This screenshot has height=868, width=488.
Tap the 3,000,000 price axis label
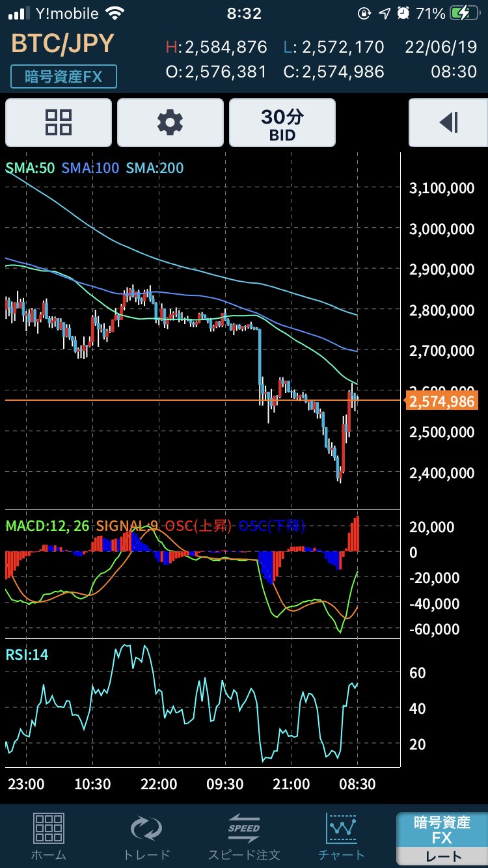[442, 229]
